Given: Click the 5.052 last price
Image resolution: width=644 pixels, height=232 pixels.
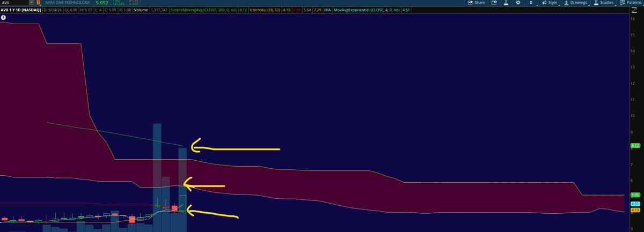Looking at the screenshot, I should pyautogui.click(x=103, y=3).
